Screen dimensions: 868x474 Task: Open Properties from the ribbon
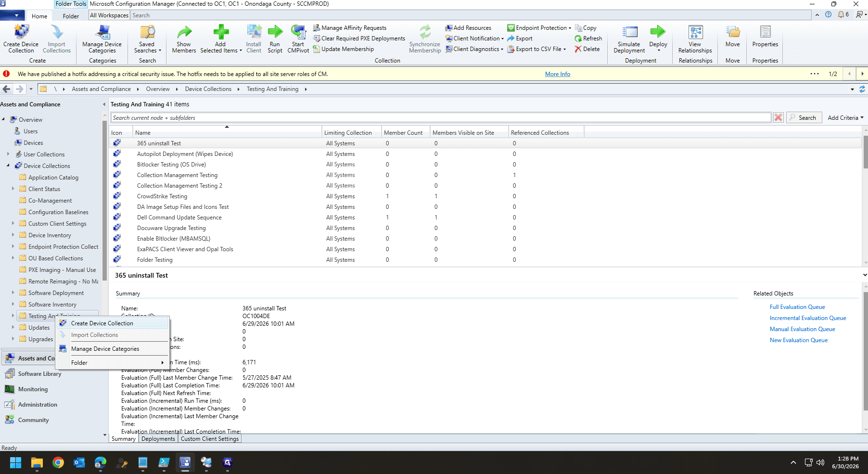765,36
